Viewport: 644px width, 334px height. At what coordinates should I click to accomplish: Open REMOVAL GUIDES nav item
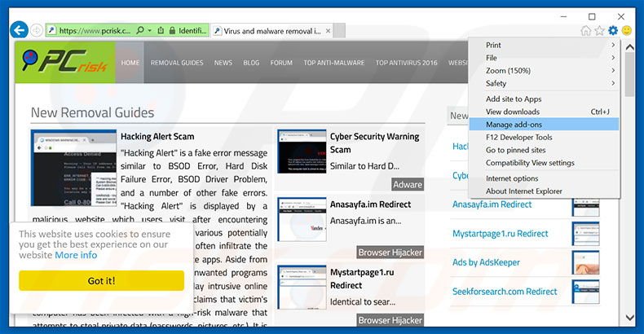(177, 63)
